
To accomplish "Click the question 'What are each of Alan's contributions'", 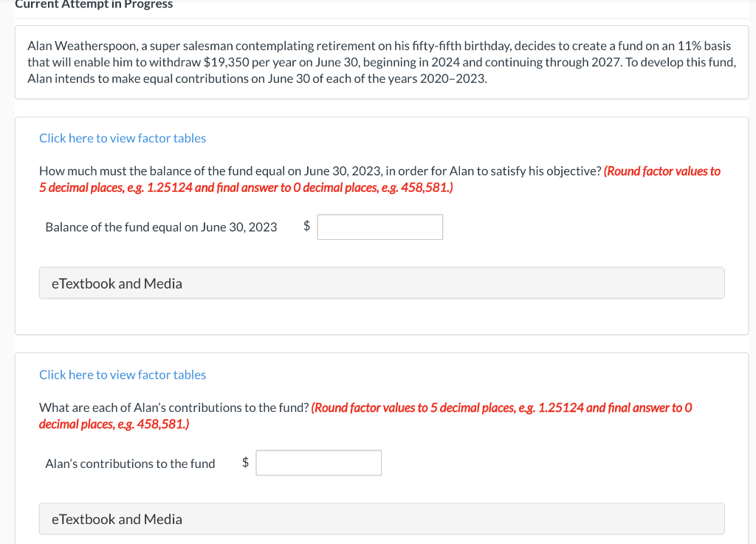I will [x=174, y=407].
